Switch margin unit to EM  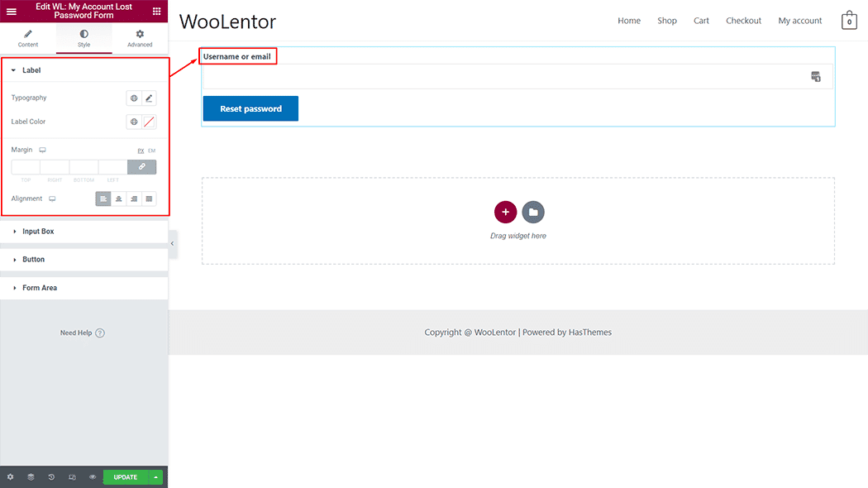(x=152, y=151)
